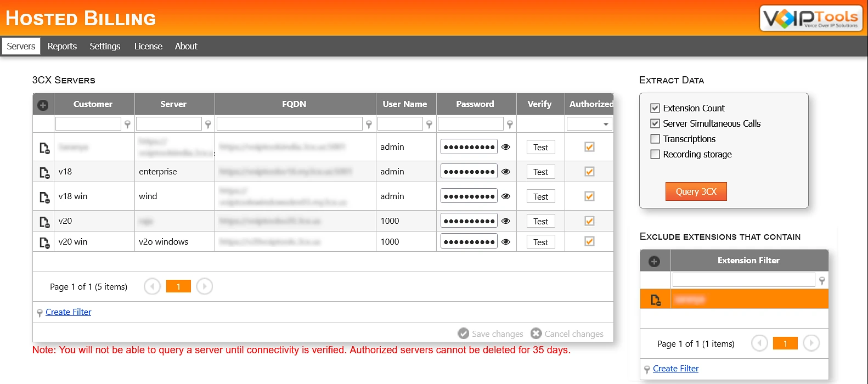The width and height of the screenshot is (868, 384).
Task: Open the Settings tab
Action: click(x=105, y=46)
